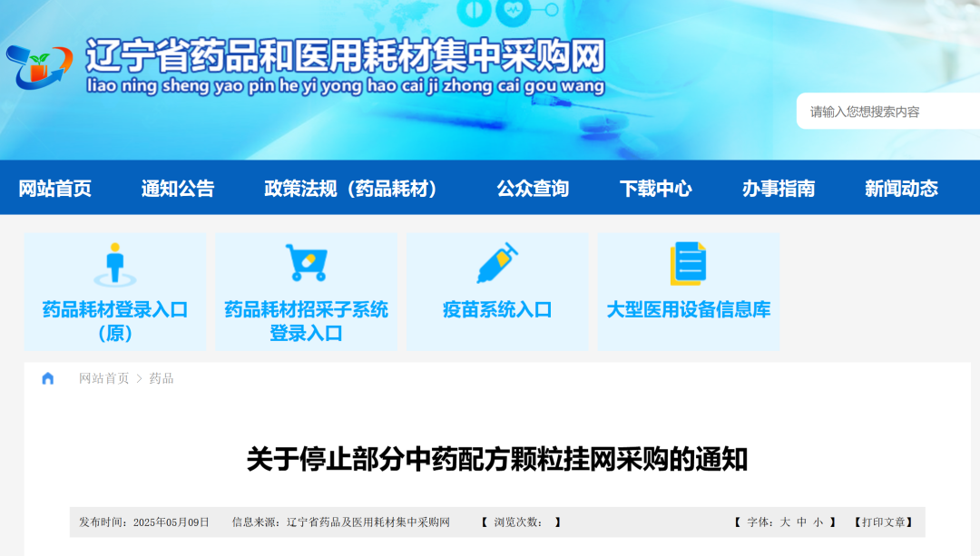
Task: Set font size to 大
Action: 785,522
